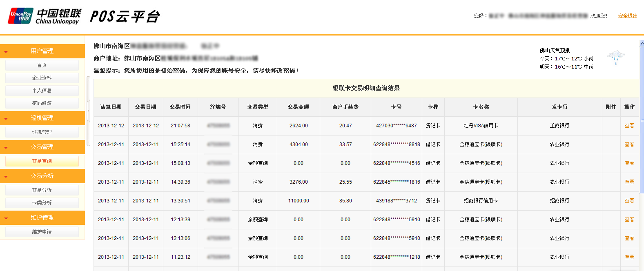Click the 卡号 column header

coord(397,107)
